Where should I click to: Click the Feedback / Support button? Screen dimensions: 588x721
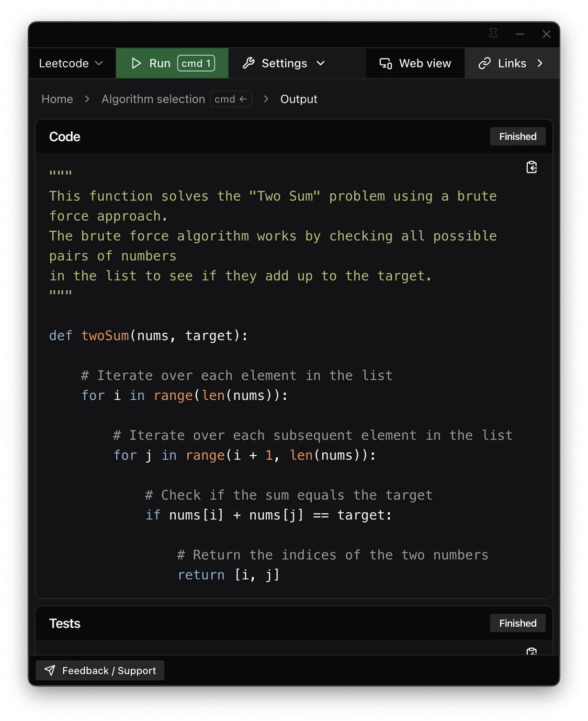click(x=100, y=670)
